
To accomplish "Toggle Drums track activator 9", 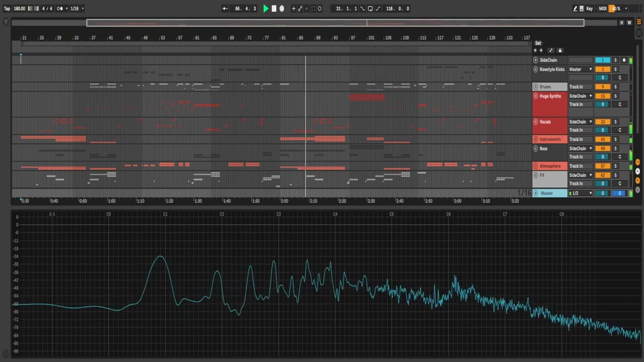I will tap(603, 87).
